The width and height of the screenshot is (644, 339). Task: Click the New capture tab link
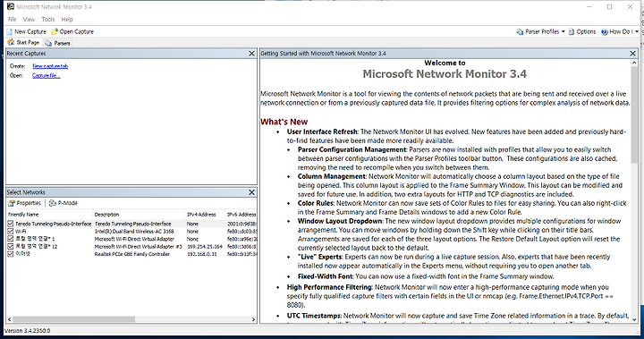point(50,66)
